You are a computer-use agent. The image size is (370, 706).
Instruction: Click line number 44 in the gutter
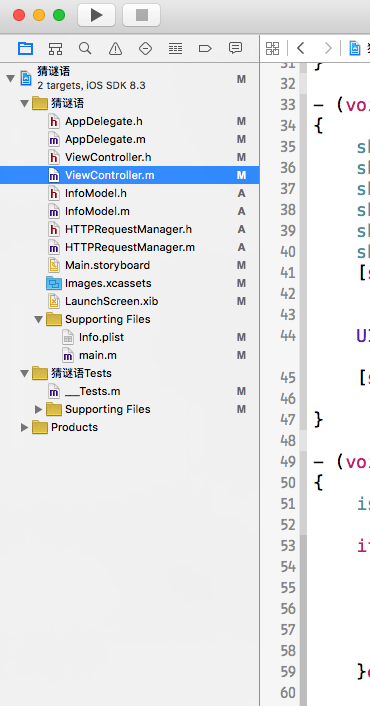click(288, 335)
